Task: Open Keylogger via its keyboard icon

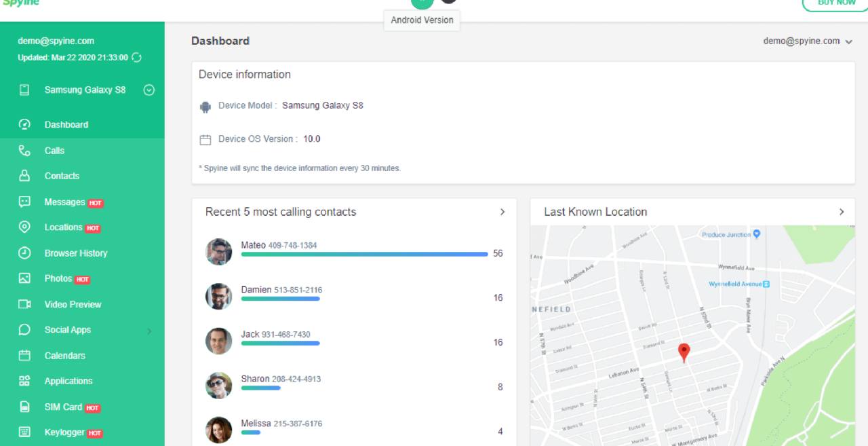Action: point(24,432)
